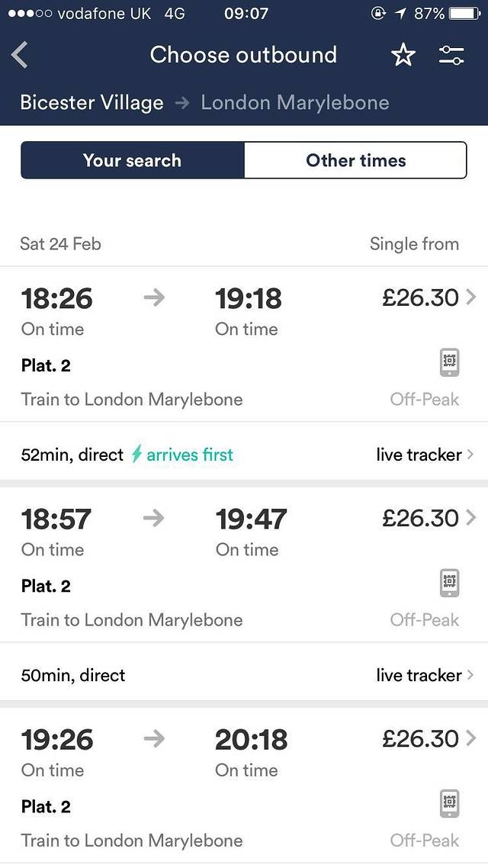488x868 pixels.
Task: Tap the green arrives first lightning icon
Action: coord(137,455)
